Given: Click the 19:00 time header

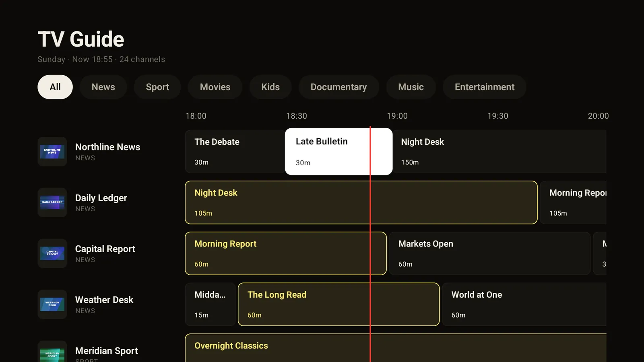Looking at the screenshot, I should click(x=397, y=116).
